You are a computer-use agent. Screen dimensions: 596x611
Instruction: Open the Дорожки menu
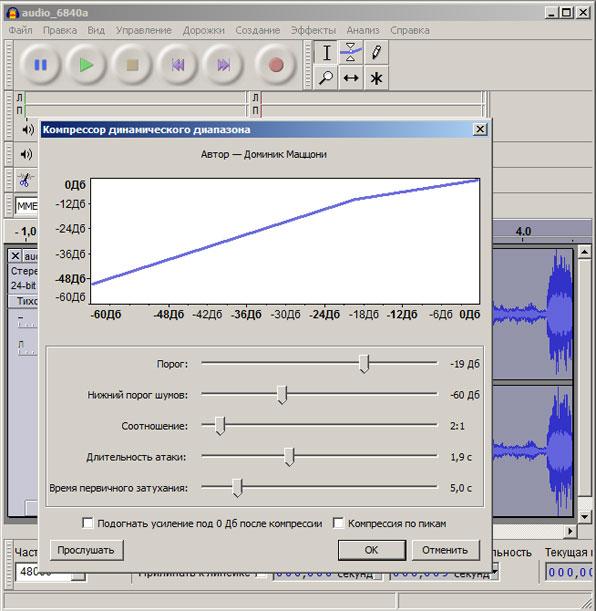[204, 30]
